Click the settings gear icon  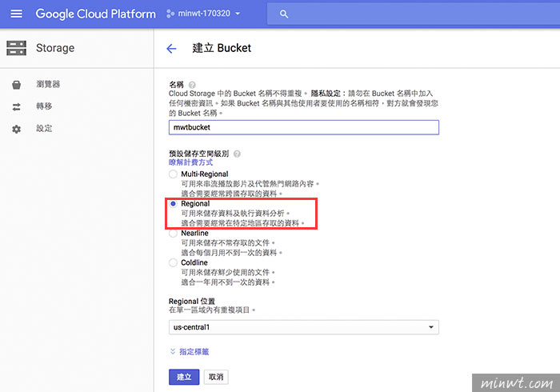pyautogui.click(x=17, y=129)
